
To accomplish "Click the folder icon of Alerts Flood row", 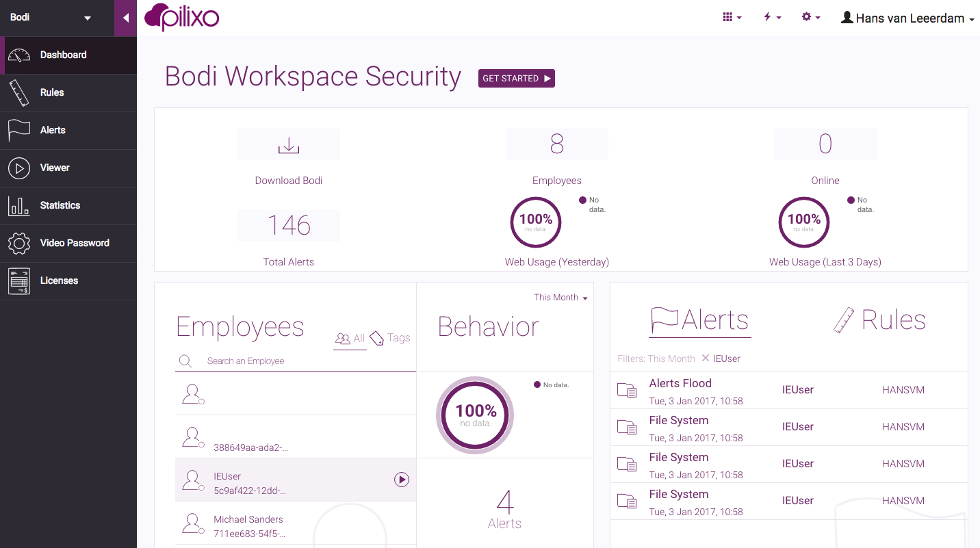I will [x=627, y=391].
